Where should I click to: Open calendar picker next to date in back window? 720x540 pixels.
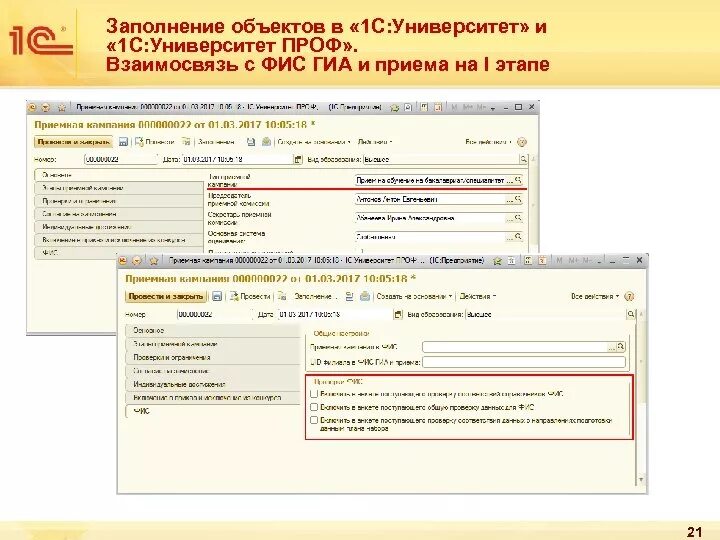[298, 159]
